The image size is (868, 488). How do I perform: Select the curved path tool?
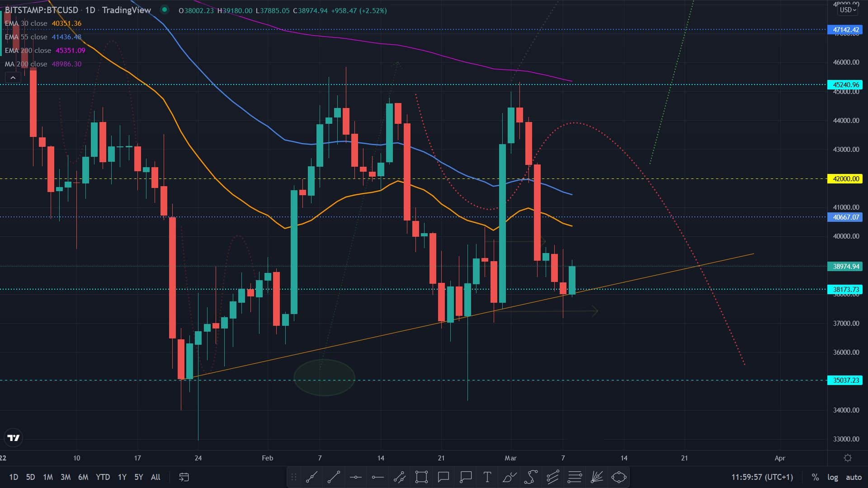pyautogui.click(x=531, y=477)
